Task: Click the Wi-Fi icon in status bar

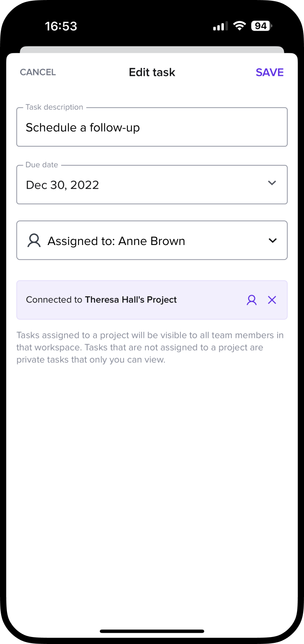Action: (x=239, y=26)
